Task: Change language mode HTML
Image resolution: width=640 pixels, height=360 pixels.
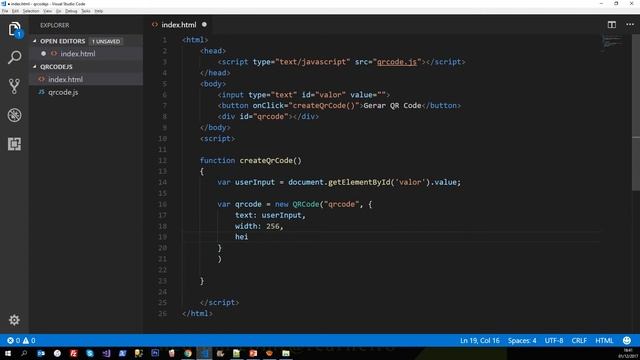Action: 604,340
